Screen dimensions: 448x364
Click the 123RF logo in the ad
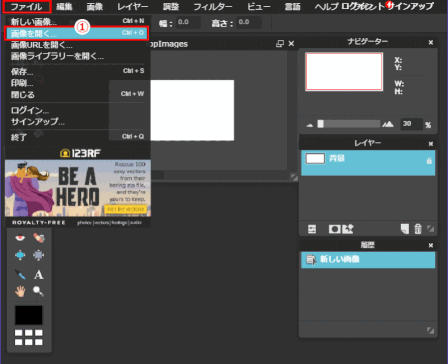pyautogui.click(x=80, y=153)
